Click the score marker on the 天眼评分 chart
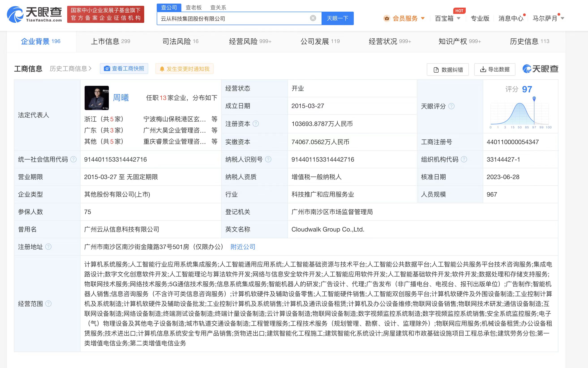Viewport: 588px width, 368px height. [534, 99]
